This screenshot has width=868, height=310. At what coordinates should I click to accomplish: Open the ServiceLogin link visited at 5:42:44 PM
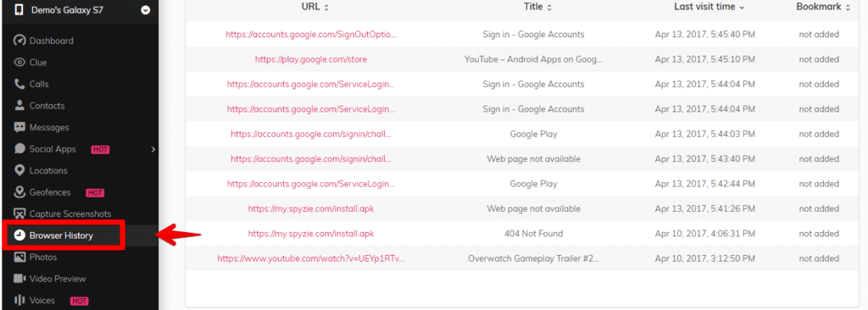coord(311,184)
